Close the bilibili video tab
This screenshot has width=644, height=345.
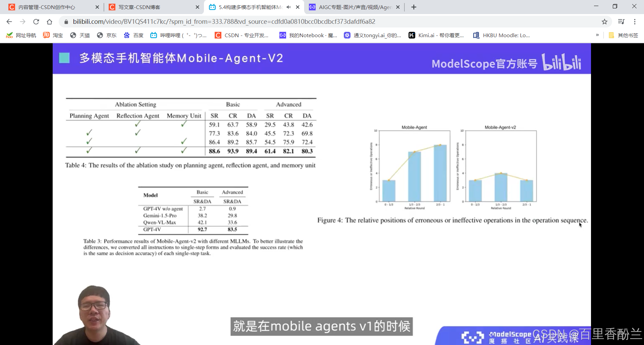pos(298,7)
